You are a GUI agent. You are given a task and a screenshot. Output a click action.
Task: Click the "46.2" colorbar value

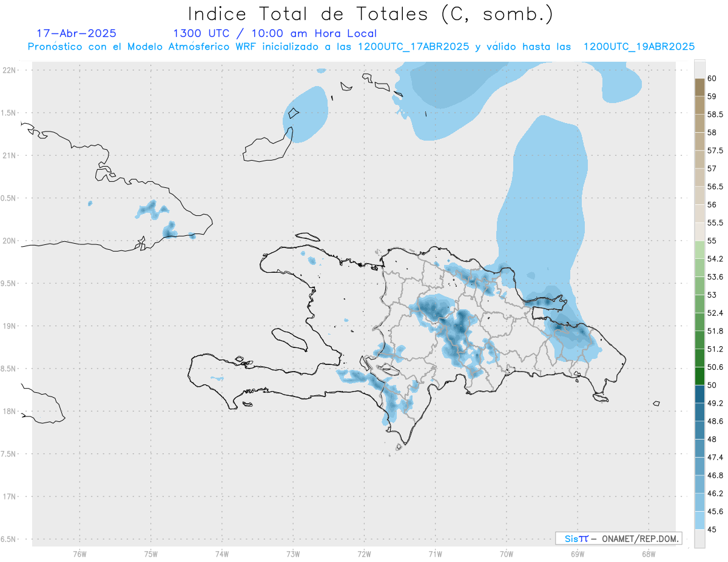715,493
